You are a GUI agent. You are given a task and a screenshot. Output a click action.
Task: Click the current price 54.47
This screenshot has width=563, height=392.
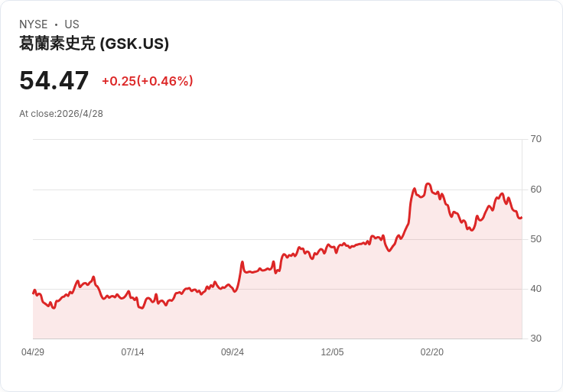tap(54, 81)
